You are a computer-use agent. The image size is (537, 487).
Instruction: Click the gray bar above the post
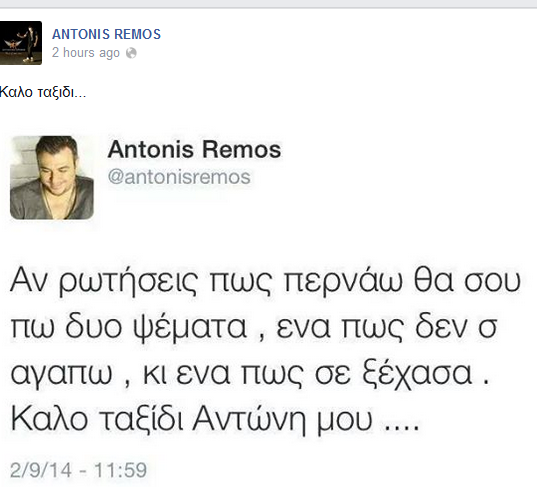pyautogui.click(x=268, y=4)
